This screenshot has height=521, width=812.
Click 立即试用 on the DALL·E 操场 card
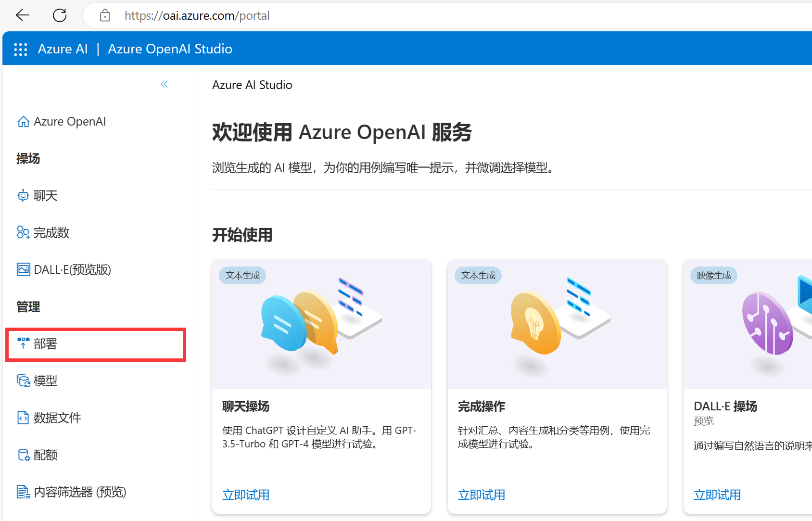coord(717,495)
